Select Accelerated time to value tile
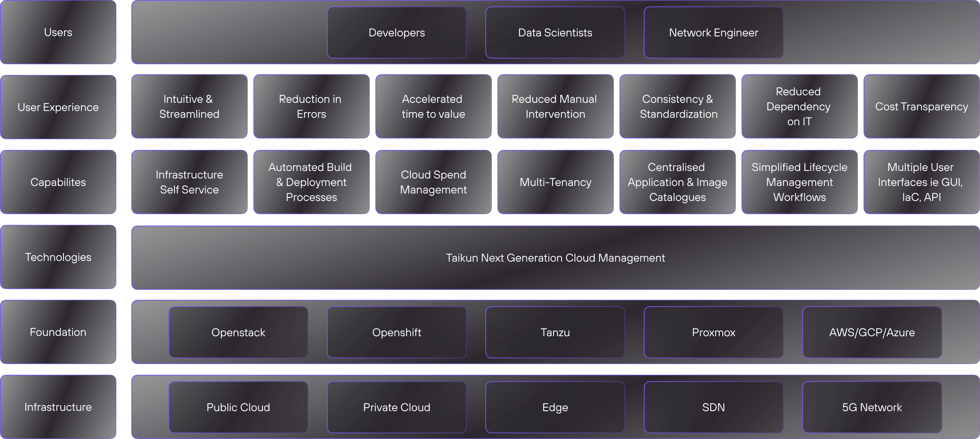980x439 pixels. coord(433,106)
